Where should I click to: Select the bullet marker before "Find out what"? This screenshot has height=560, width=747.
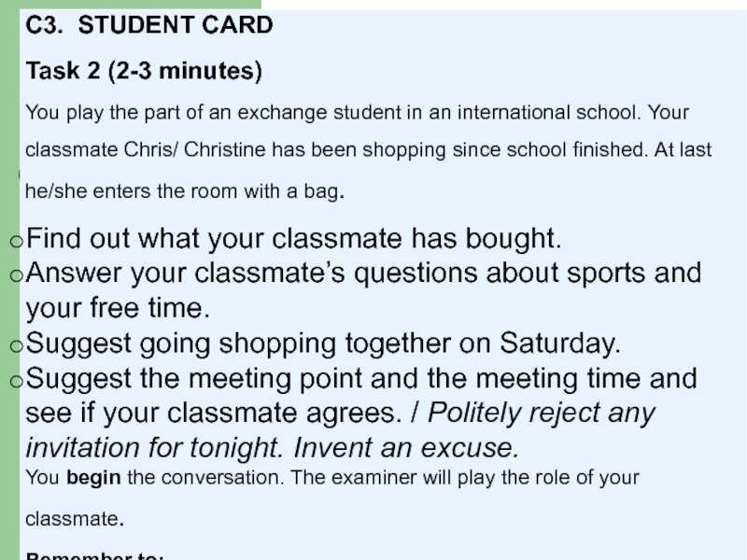coord(17,241)
